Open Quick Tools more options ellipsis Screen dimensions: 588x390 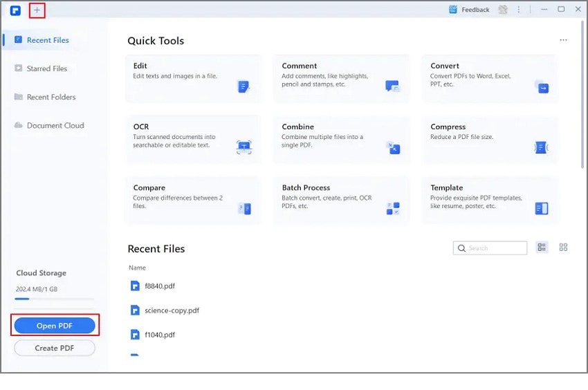(x=563, y=40)
